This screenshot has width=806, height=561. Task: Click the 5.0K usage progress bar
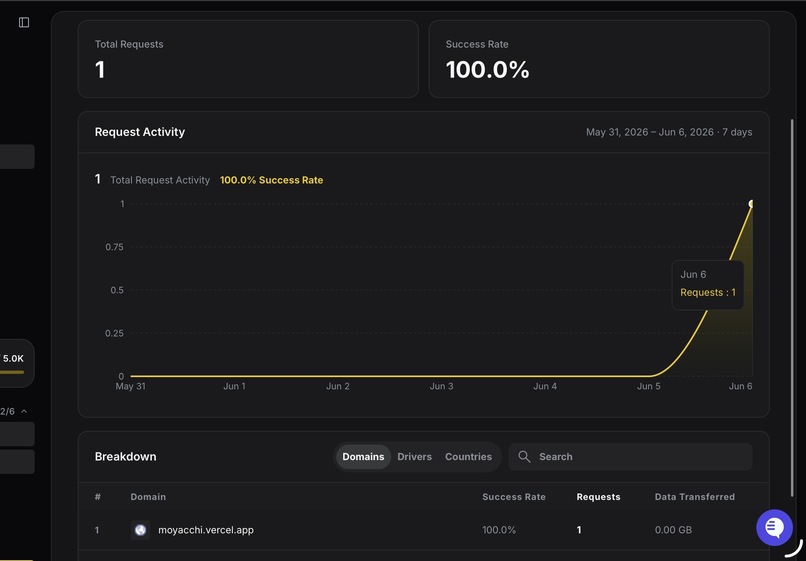click(x=11, y=372)
